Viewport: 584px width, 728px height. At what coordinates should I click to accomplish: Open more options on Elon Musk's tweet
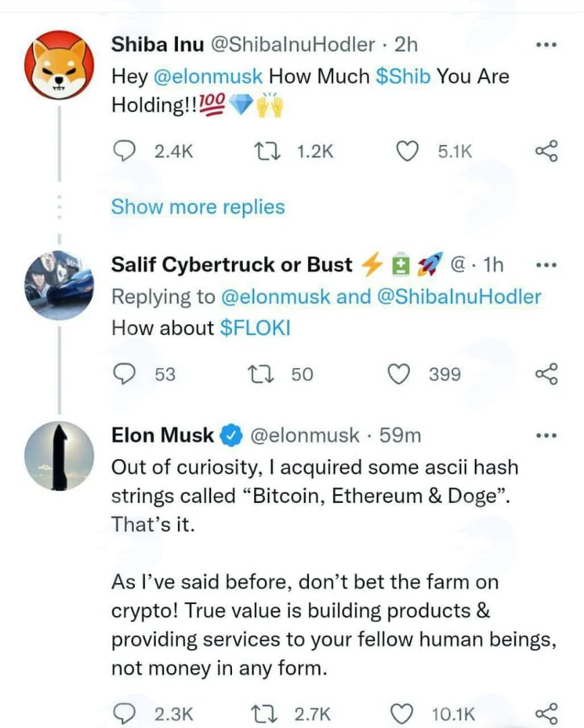tap(546, 435)
